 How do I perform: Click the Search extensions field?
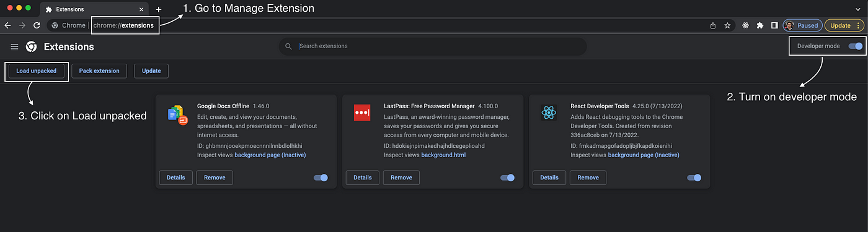pyautogui.click(x=433, y=46)
